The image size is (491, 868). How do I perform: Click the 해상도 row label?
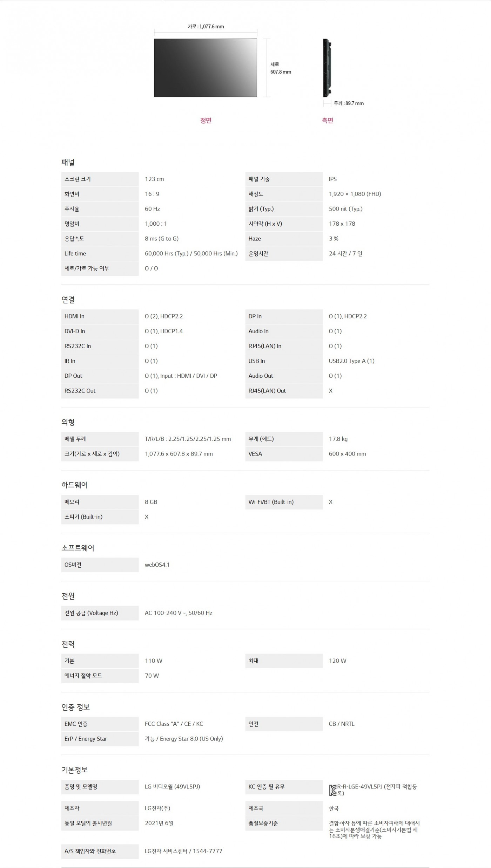click(x=256, y=194)
